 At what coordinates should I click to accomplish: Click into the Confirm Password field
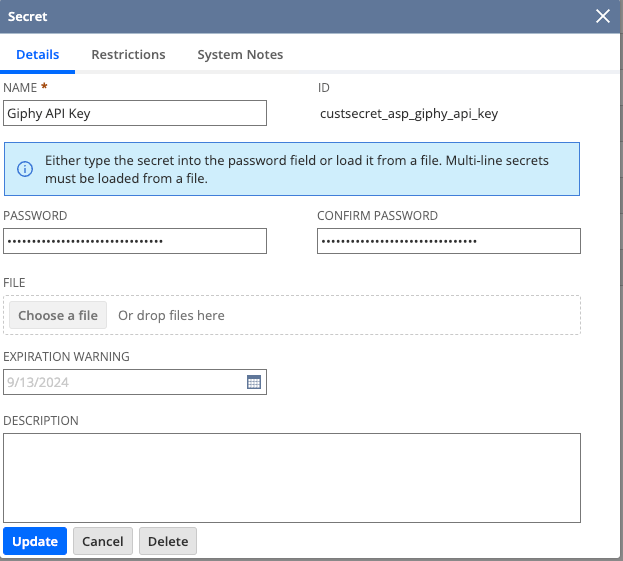point(448,241)
